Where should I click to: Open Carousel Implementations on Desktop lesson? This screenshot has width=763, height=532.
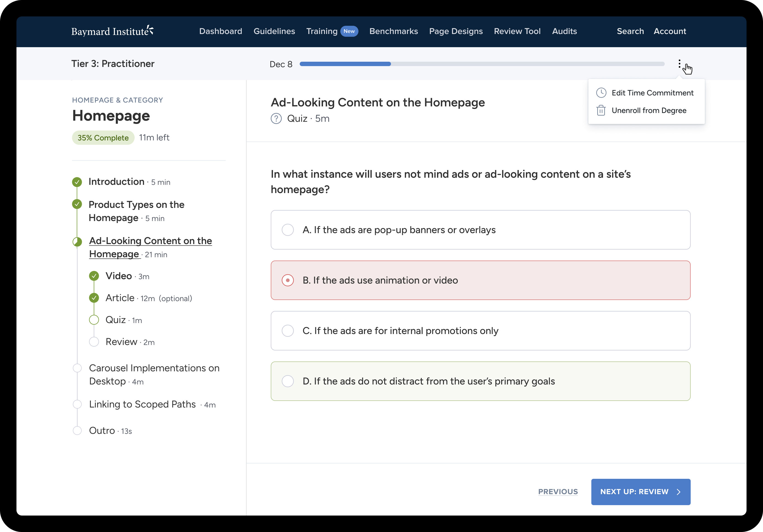click(x=154, y=375)
